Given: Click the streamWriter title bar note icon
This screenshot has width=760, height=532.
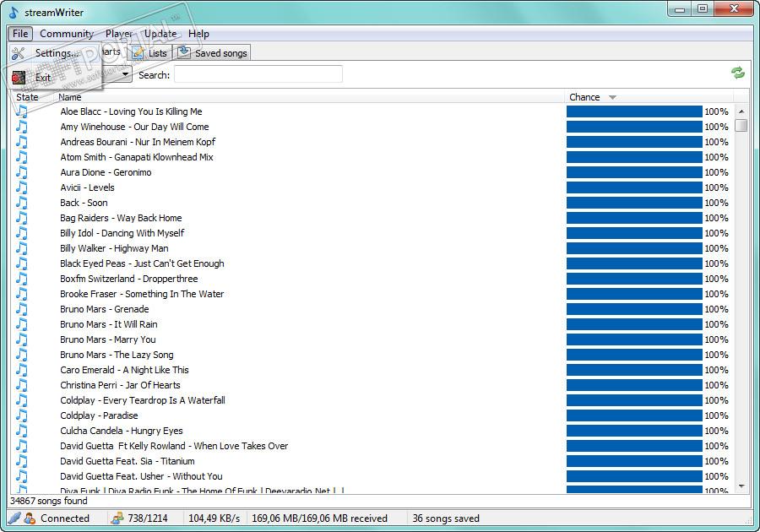Looking at the screenshot, I should [x=14, y=12].
